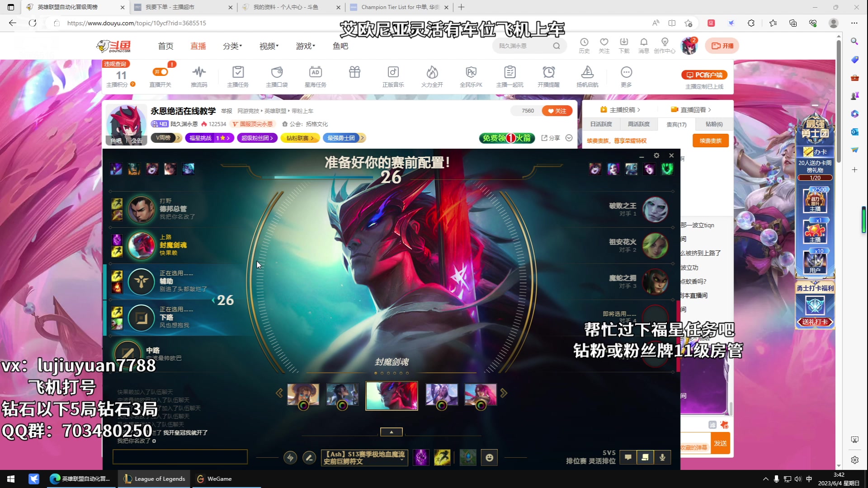
Task: Open the emote selector smiley icon
Action: click(489, 458)
